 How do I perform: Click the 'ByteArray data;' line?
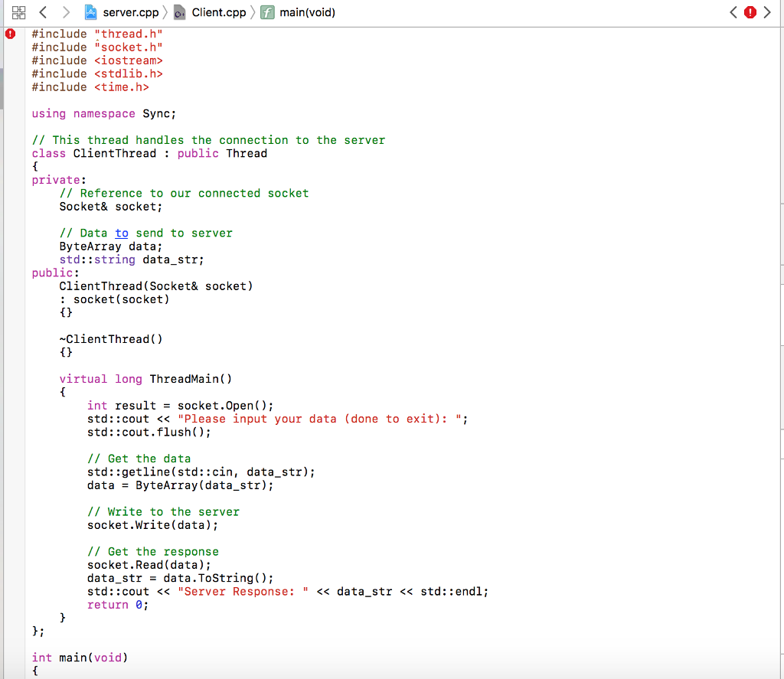click(x=111, y=246)
